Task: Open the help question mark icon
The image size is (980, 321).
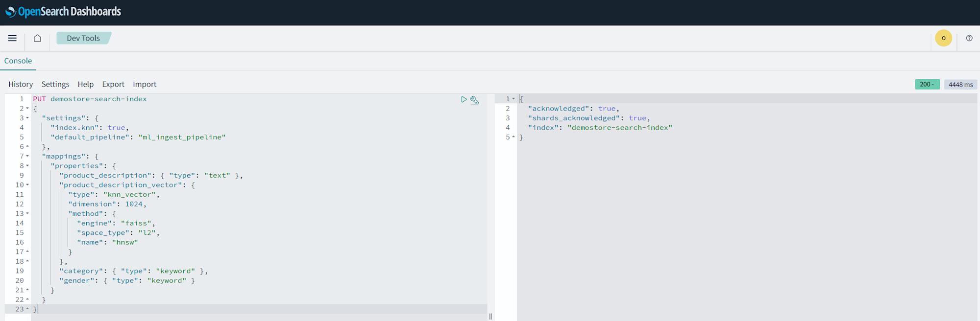Action: pyautogui.click(x=969, y=38)
